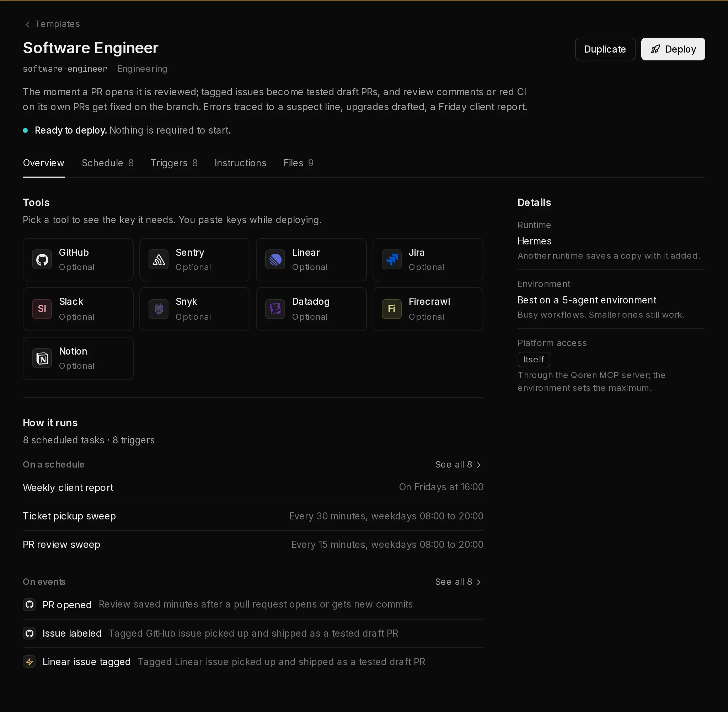Select the PR opened event label
Screen dimensions: 728x712
pyautogui.click(x=67, y=605)
